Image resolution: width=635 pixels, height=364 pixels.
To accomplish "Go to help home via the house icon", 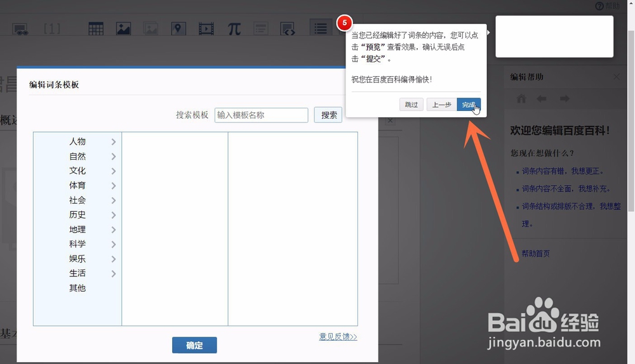I will coord(521,99).
